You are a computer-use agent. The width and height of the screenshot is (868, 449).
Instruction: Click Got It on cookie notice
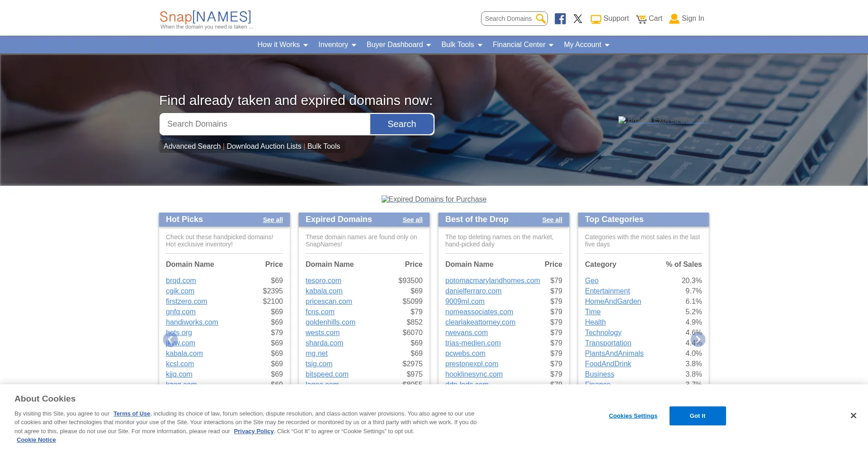(697, 416)
